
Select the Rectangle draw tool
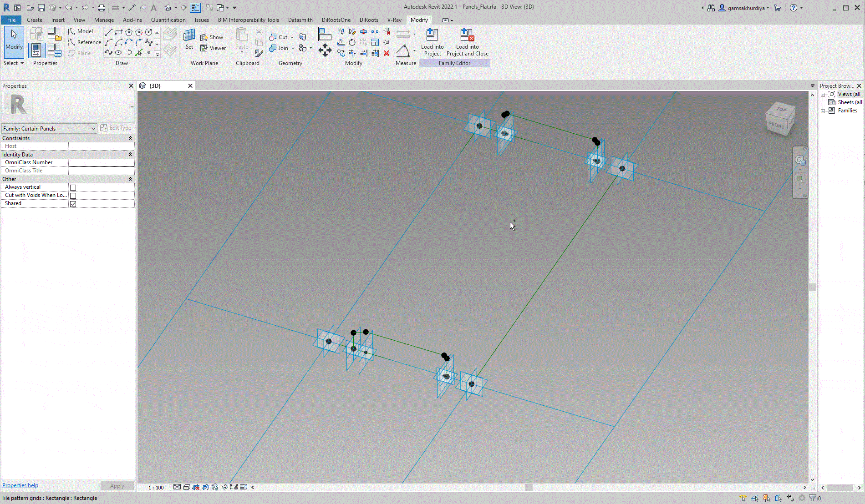(x=119, y=32)
